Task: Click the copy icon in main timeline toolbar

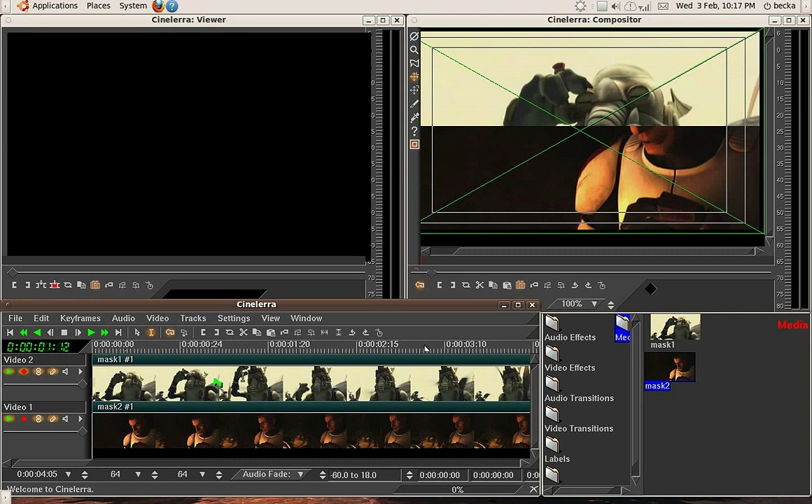Action: [x=257, y=332]
